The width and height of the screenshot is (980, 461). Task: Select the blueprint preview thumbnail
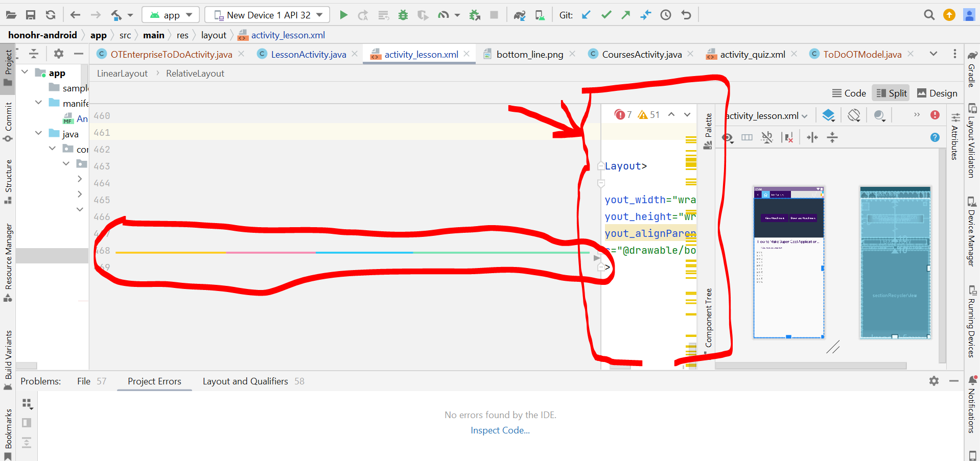895,262
